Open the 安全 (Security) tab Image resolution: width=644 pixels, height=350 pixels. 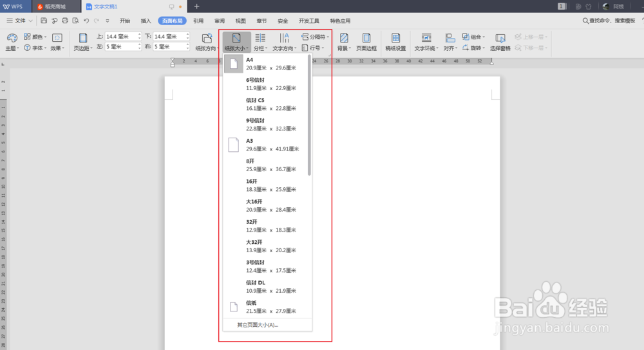pyautogui.click(x=283, y=21)
